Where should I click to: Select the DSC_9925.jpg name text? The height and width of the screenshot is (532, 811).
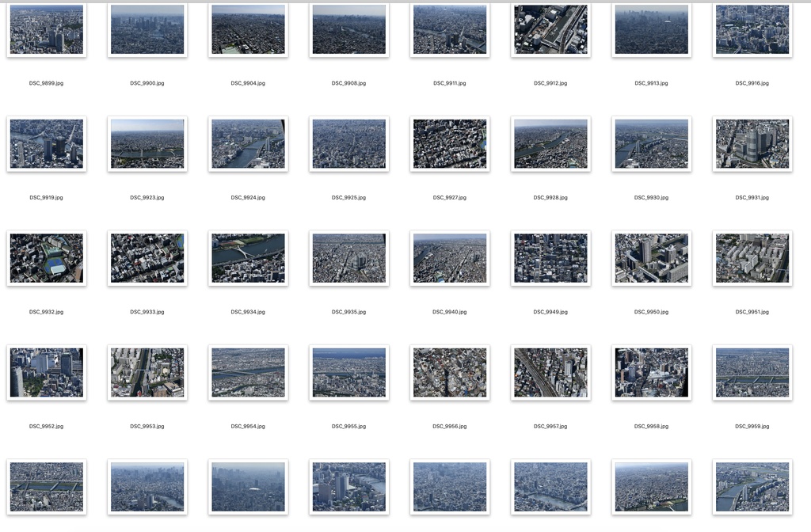[349, 197]
